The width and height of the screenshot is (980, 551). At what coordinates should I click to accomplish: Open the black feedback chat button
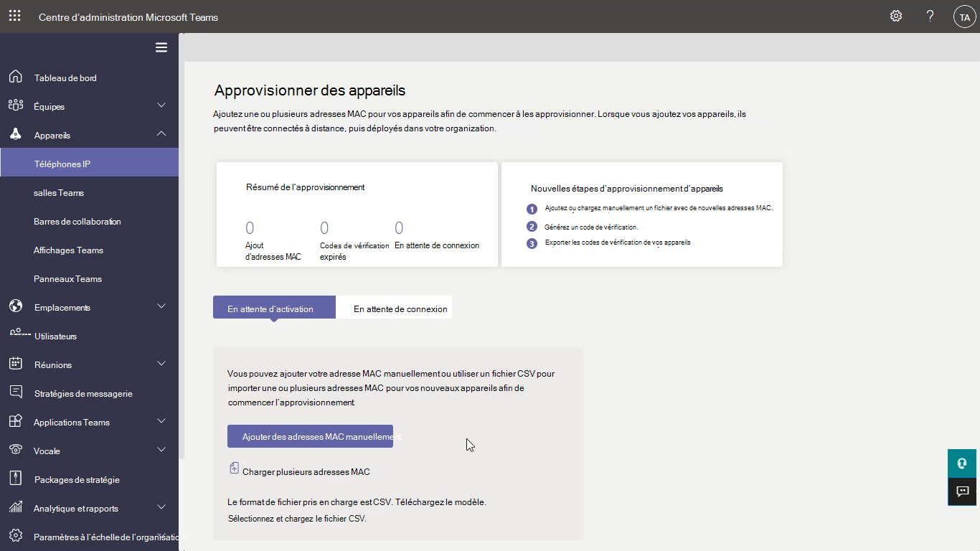pos(962,491)
